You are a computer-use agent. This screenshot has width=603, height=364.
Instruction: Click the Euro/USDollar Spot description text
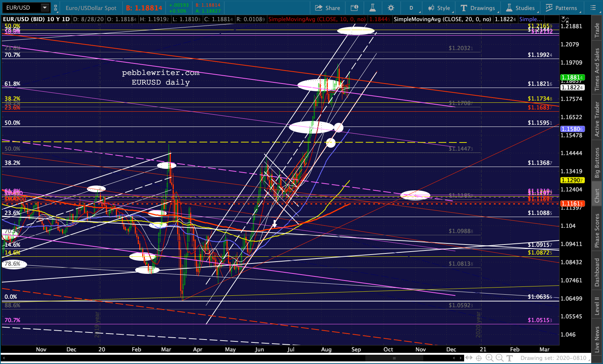click(x=91, y=8)
